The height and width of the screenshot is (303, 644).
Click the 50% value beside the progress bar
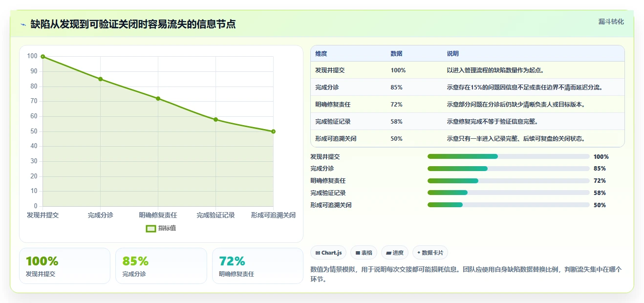[x=600, y=205]
